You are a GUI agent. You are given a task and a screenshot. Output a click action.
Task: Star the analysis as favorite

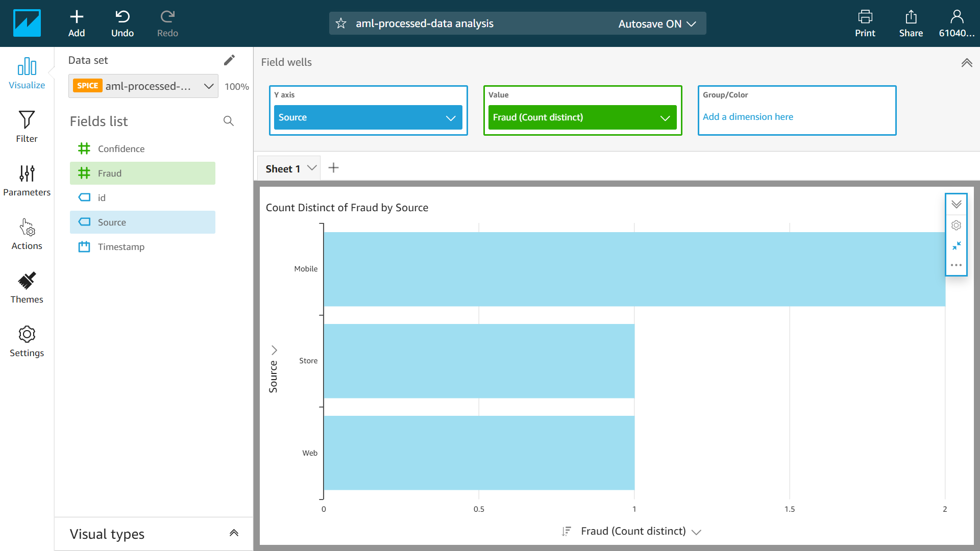pyautogui.click(x=341, y=23)
